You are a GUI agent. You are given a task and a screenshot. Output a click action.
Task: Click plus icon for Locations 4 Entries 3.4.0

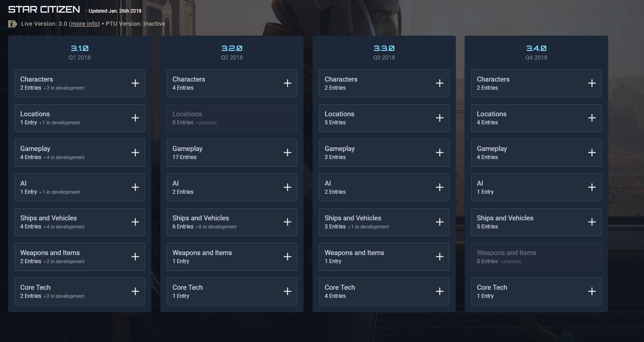point(592,118)
